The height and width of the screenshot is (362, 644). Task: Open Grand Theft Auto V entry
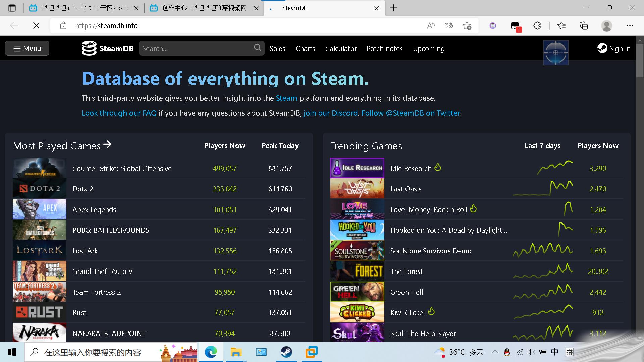[x=103, y=271]
